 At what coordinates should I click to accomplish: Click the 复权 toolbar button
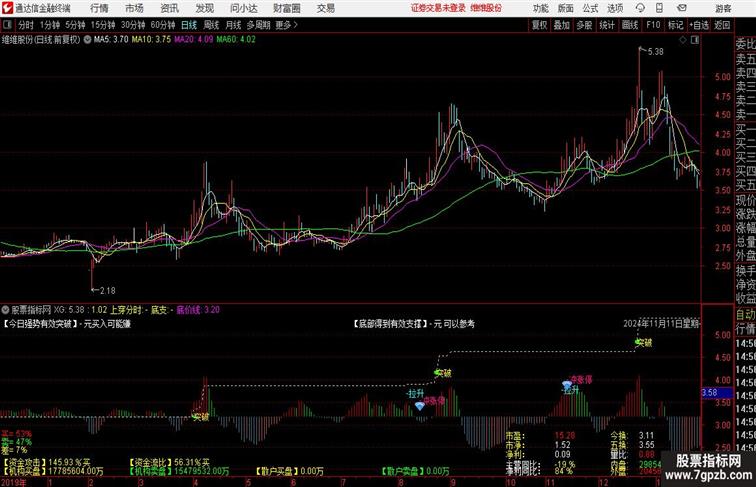(x=539, y=25)
